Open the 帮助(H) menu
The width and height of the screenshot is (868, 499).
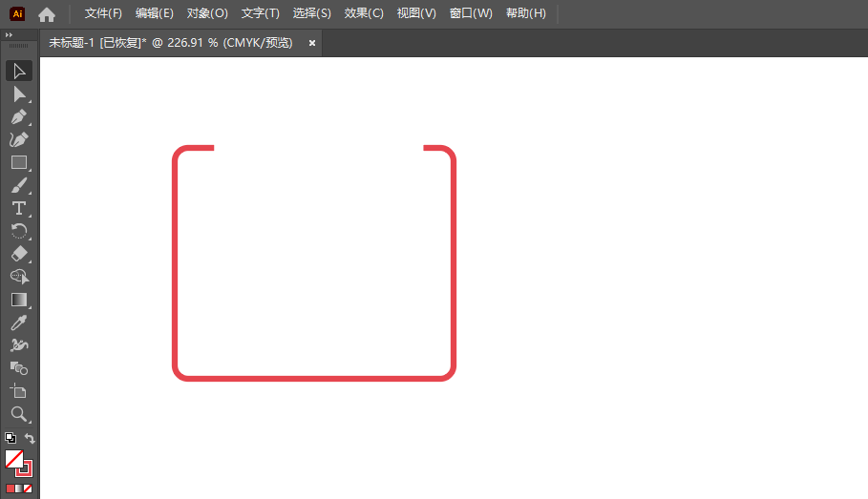526,13
